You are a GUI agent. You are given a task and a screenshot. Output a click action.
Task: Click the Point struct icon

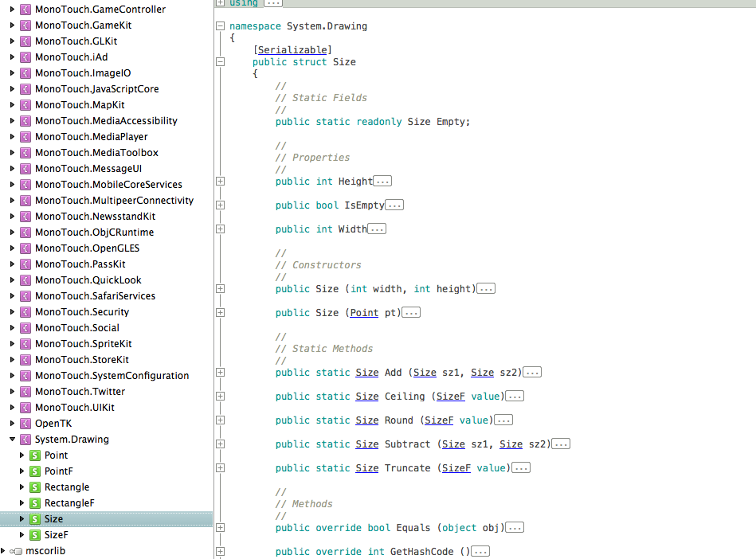click(x=35, y=455)
